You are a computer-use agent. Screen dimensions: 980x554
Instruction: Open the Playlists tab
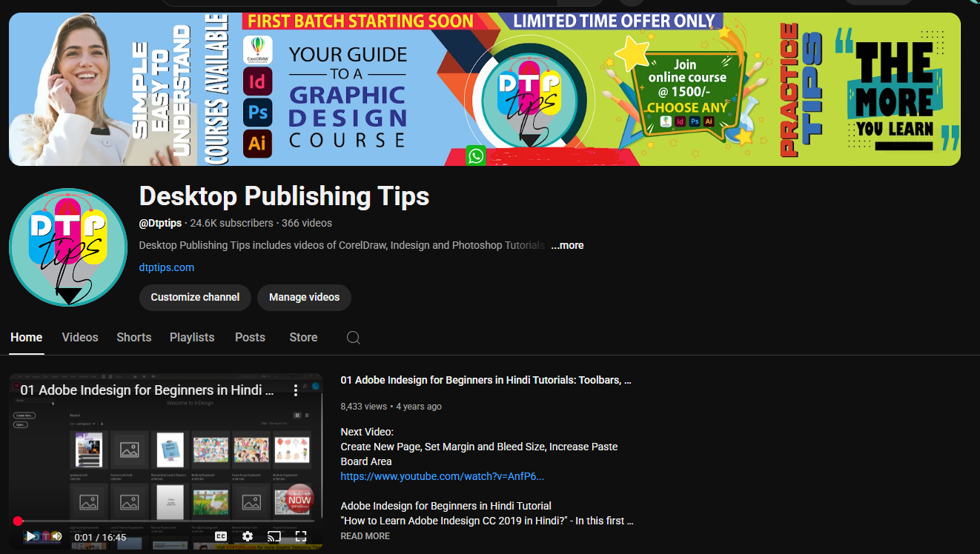tap(192, 337)
